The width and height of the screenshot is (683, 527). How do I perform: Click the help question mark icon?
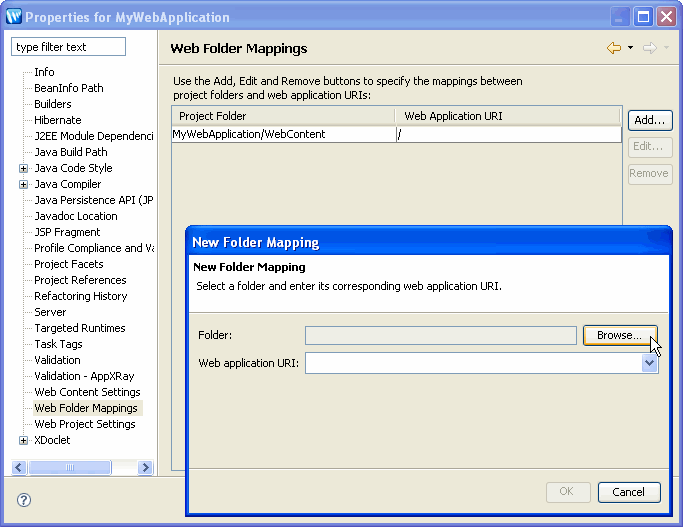pos(24,500)
